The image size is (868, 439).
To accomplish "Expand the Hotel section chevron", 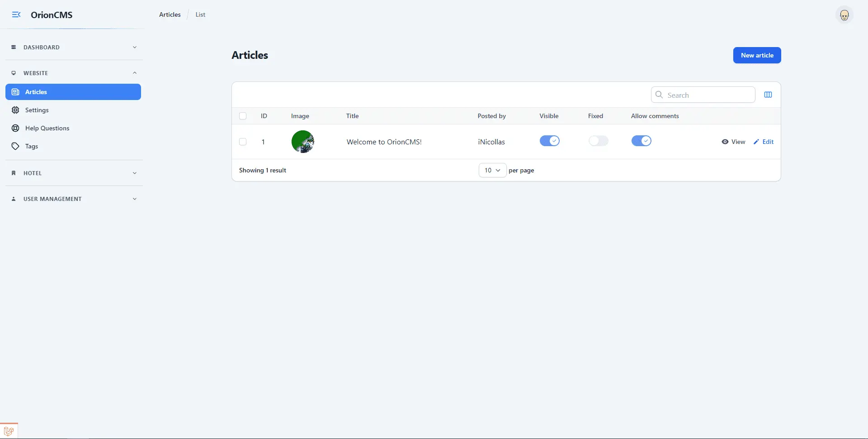I will pos(135,173).
